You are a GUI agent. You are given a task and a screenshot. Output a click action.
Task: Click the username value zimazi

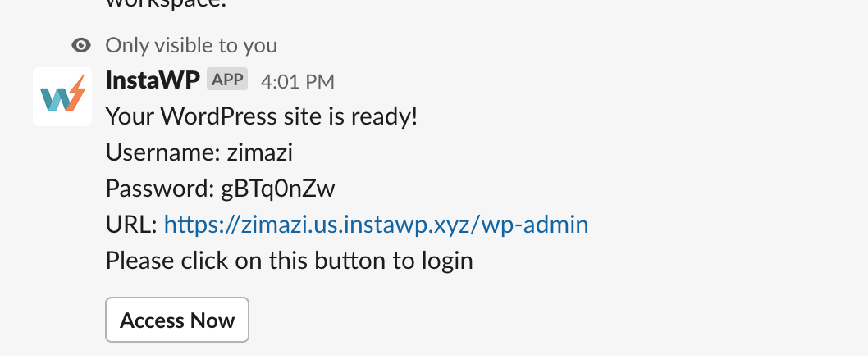click(263, 152)
